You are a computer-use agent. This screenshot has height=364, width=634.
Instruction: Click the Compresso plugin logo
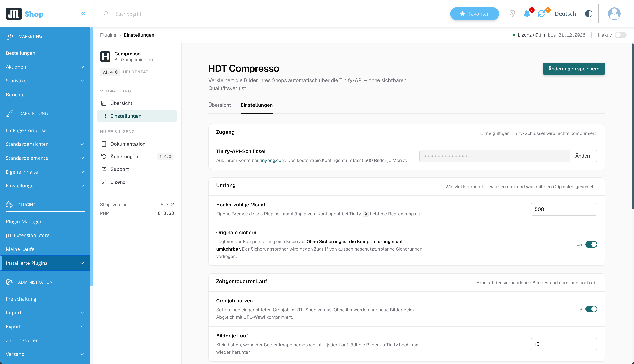[x=105, y=57]
